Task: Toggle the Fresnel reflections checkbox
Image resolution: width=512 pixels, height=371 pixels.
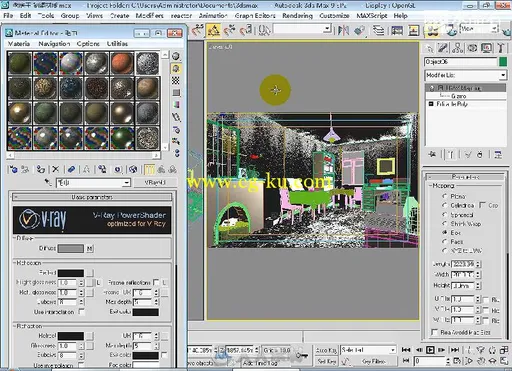Action: pos(156,282)
